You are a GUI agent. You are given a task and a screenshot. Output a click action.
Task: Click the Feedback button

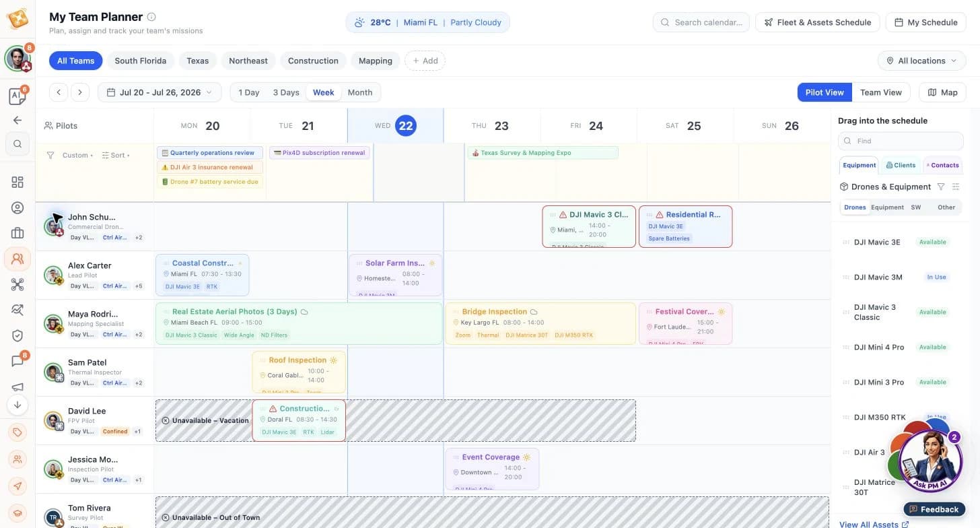point(934,509)
